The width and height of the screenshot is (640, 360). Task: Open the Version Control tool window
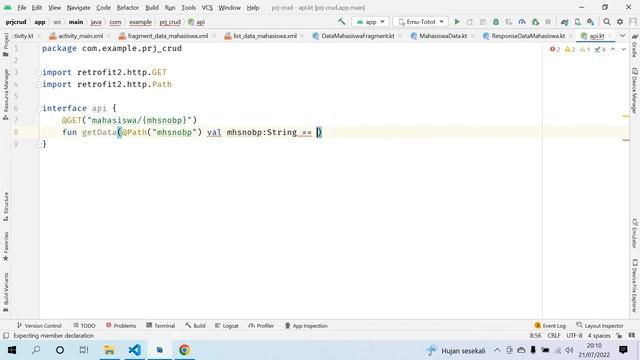[x=39, y=326]
